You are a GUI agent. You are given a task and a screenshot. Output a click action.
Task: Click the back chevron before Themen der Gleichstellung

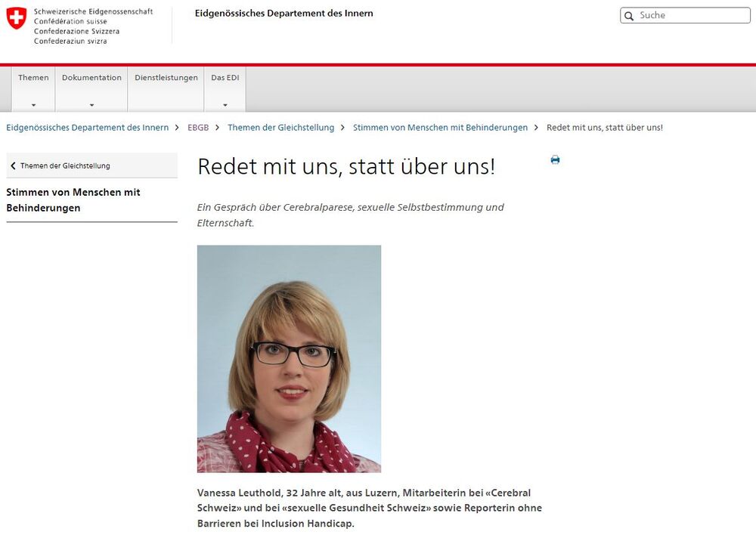point(13,166)
